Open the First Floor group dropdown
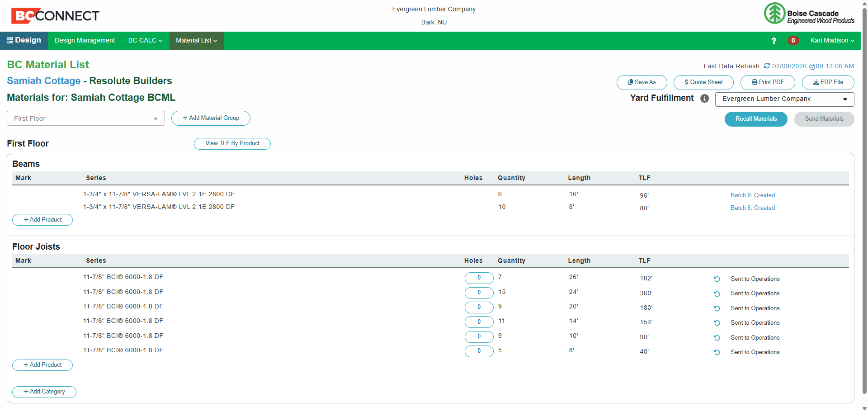The image size is (868, 412). coord(86,118)
